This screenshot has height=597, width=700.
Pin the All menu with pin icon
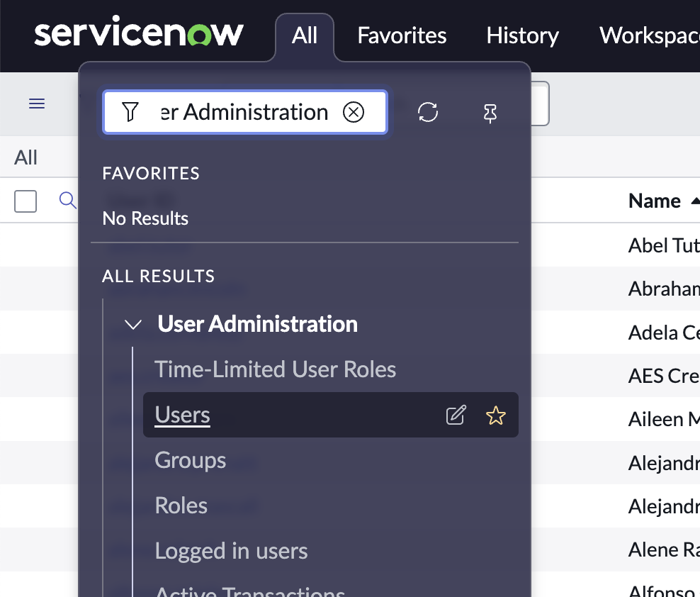(490, 113)
